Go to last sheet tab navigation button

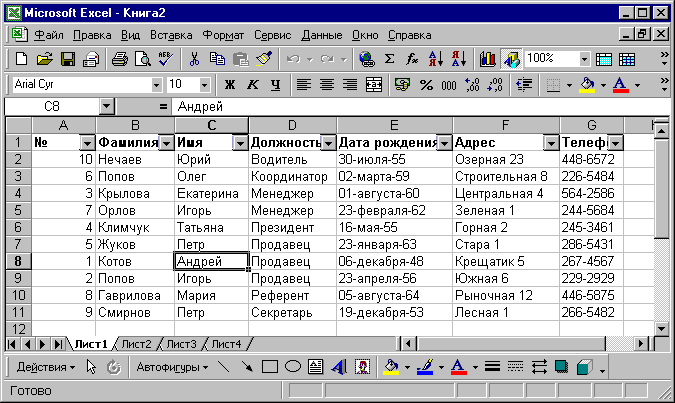pyautogui.click(x=58, y=344)
